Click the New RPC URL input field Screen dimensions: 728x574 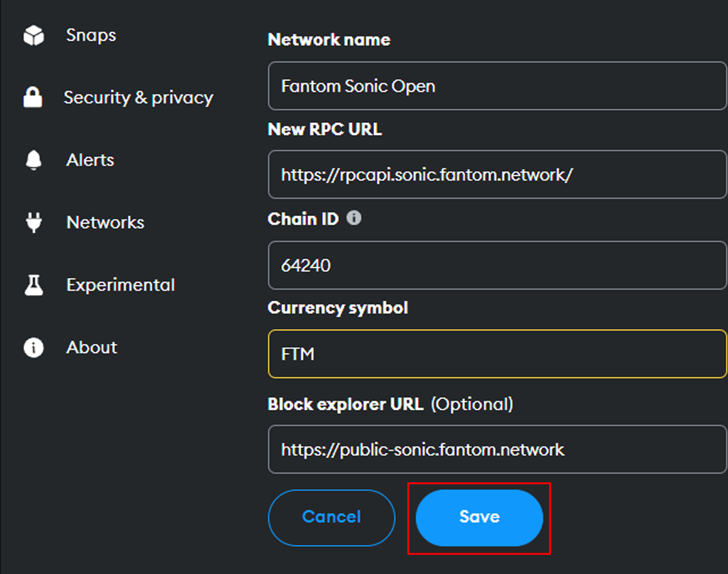pos(497,175)
